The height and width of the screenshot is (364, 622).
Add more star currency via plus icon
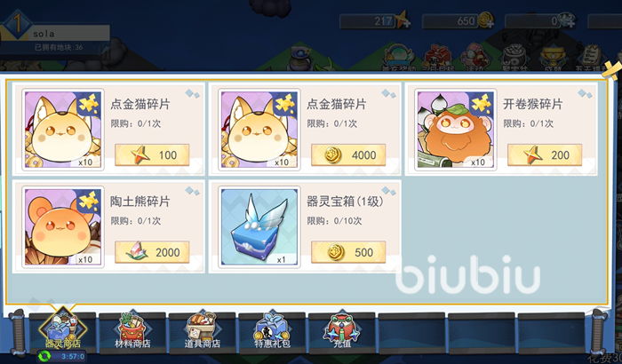pos(405,23)
